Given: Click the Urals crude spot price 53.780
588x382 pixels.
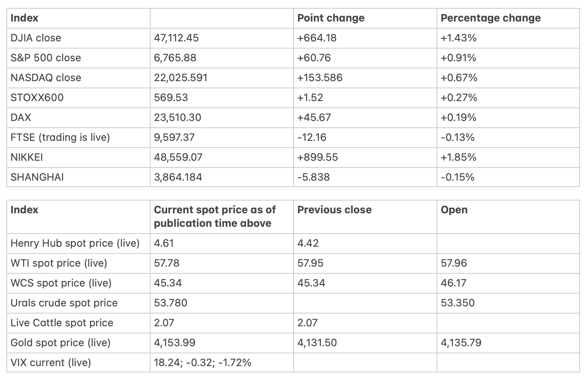Looking at the screenshot, I should click(171, 303).
